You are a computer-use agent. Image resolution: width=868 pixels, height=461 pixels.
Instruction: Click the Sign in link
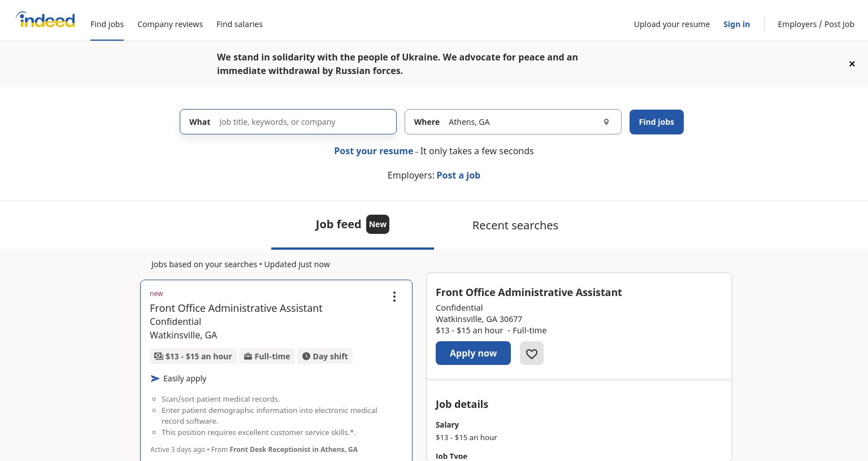tap(736, 24)
